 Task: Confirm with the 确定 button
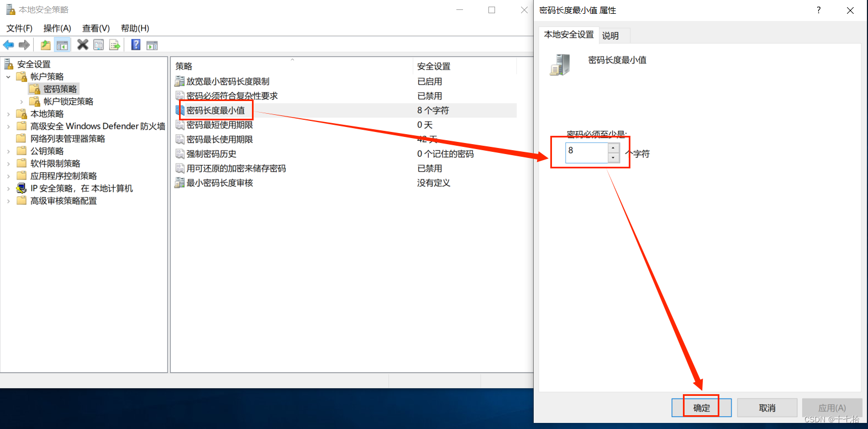(x=702, y=408)
